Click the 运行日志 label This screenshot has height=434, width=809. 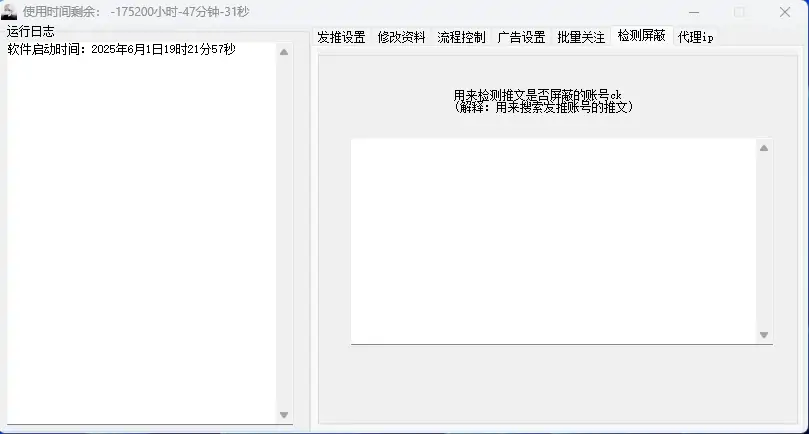point(30,31)
